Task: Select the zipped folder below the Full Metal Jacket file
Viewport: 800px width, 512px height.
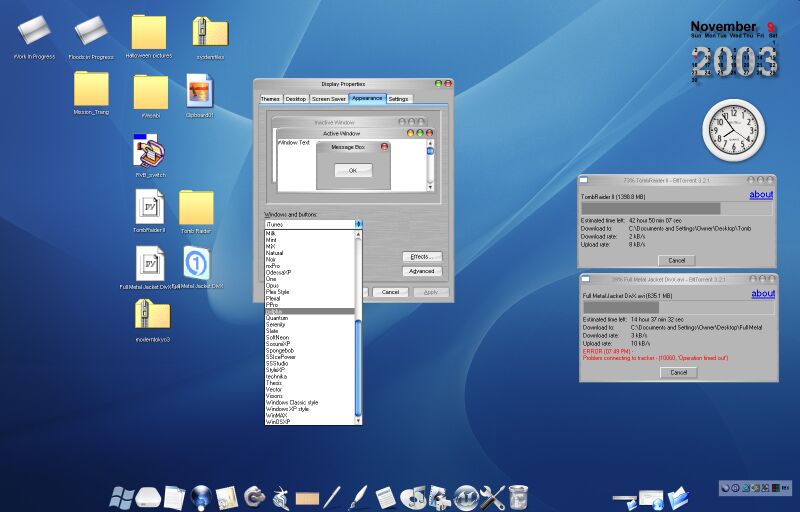Action: [153, 314]
